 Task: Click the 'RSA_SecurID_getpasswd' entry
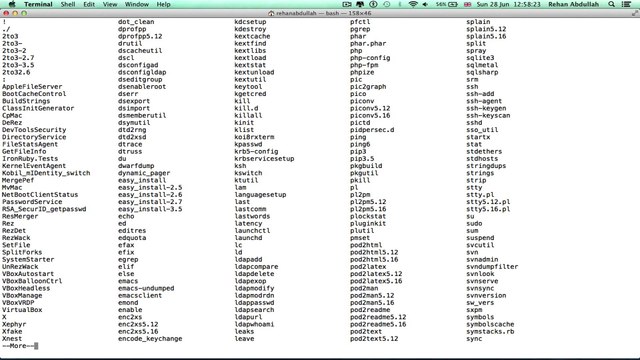point(44,209)
